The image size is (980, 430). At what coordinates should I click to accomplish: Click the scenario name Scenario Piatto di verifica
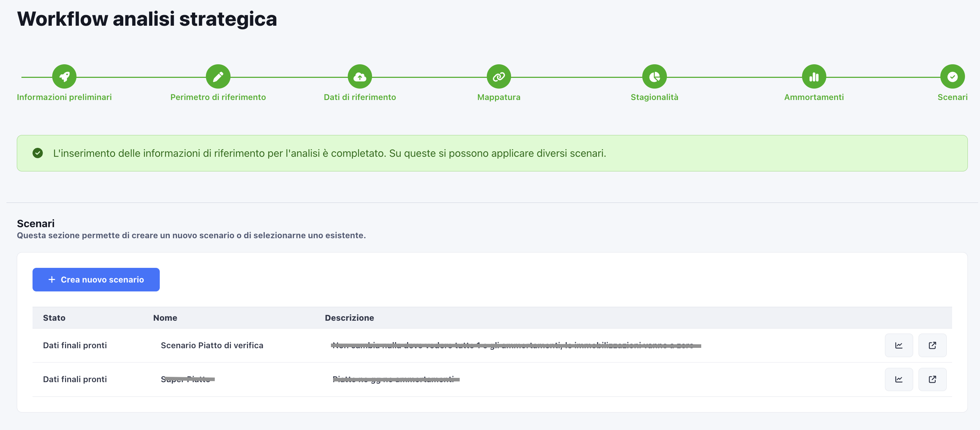coord(212,345)
